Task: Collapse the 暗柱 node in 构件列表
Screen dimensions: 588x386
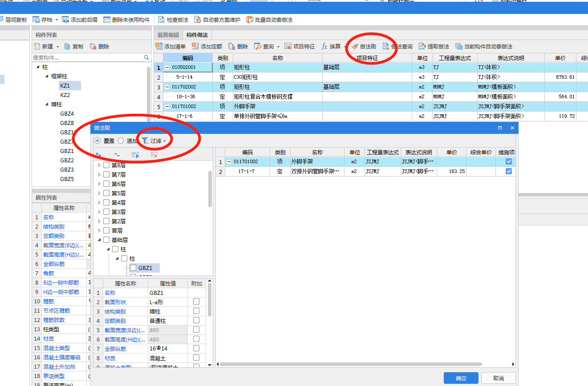Action: [x=47, y=104]
